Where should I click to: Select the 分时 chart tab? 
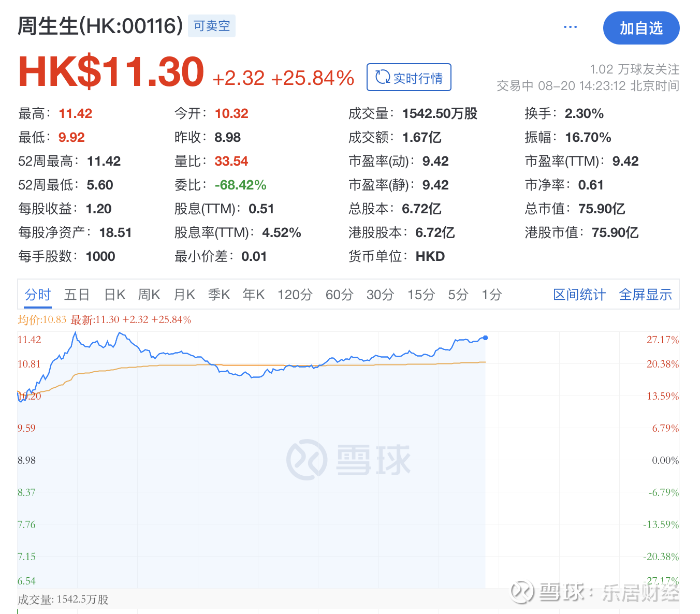tap(38, 295)
